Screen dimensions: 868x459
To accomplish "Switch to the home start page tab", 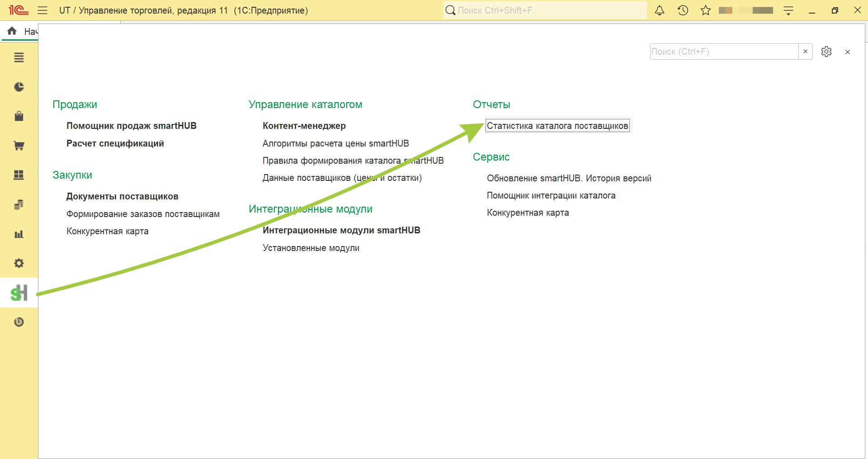I will [x=21, y=31].
